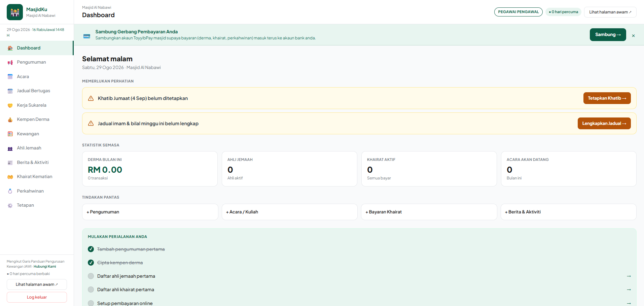Click the Lengkapkan Jadual button
644x306 pixels.
click(x=604, y=124)
